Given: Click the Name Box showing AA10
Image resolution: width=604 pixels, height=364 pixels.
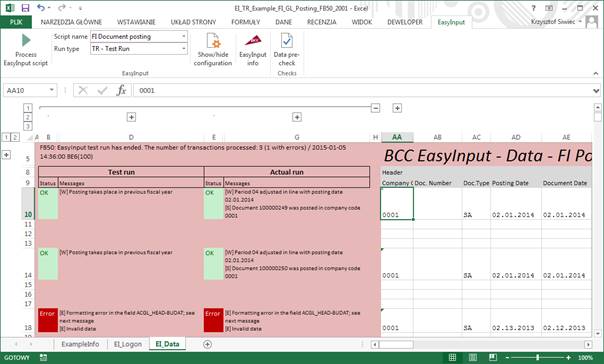Looking at the screenshot, I should point(30,90).
